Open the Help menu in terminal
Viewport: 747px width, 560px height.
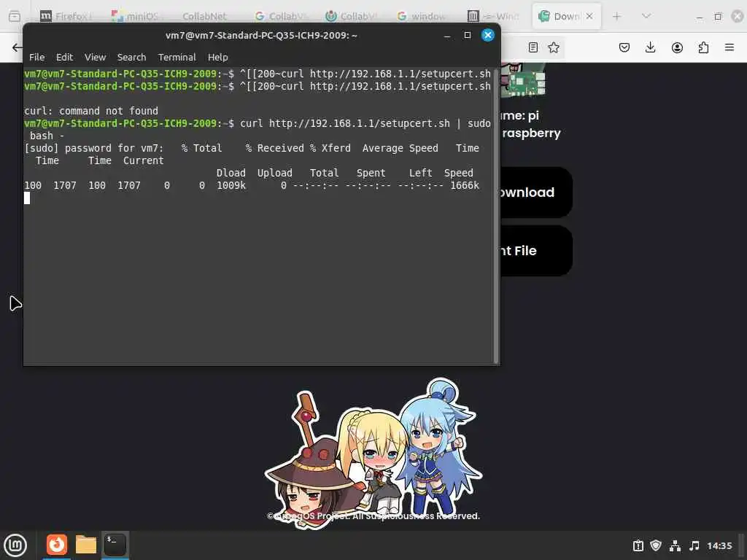217,57
